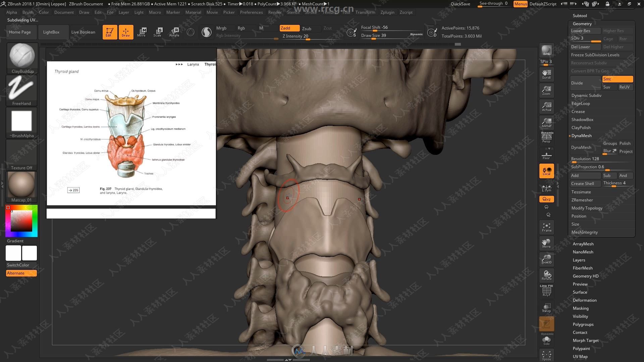Open the Transform menu item
The image size is (644, 362).
[x=365, y=12]
